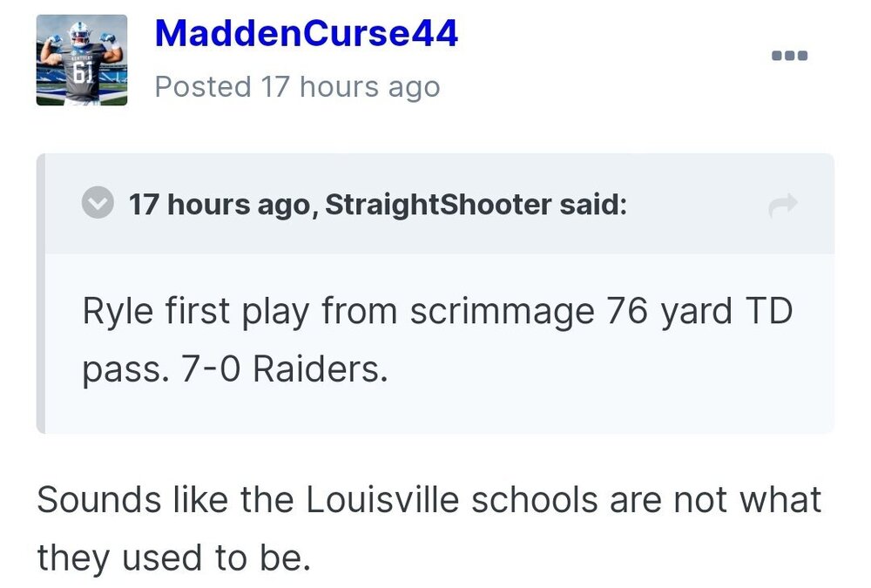Click the '76 yard TD' text in quote
871x588 pixels.
tap(699, 311)
